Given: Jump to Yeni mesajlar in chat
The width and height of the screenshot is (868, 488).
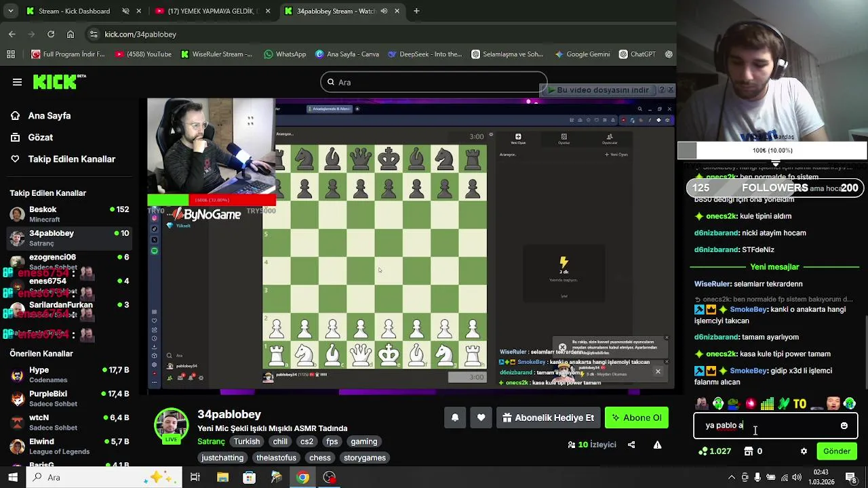Looking at the screenshot, I should (774, 267).
